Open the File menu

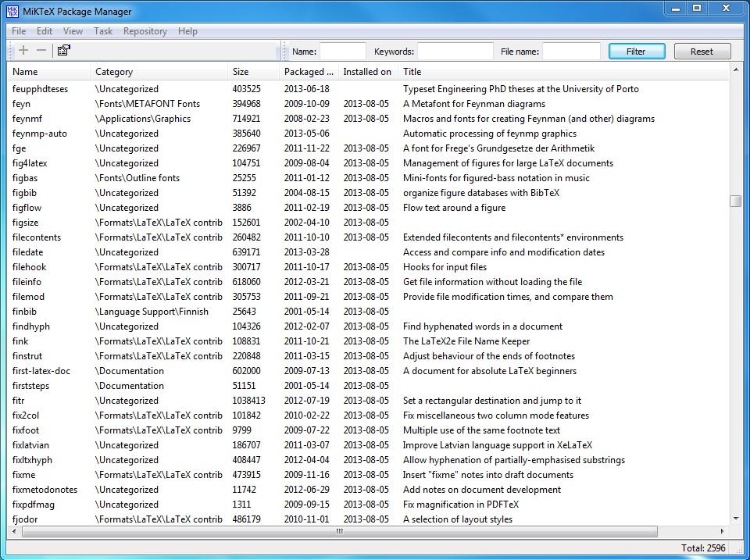[x=19, y=31]
